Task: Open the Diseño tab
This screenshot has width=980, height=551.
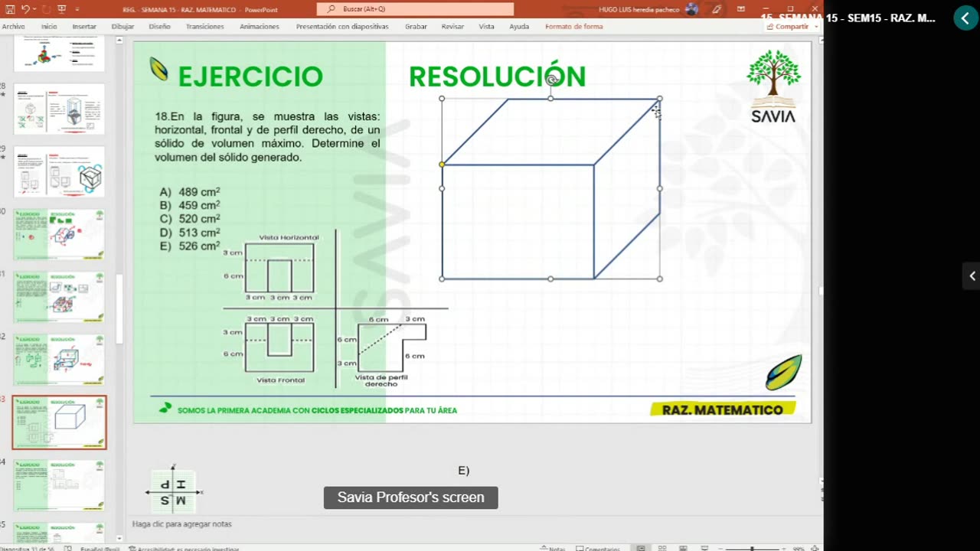Action: (160, 26)
